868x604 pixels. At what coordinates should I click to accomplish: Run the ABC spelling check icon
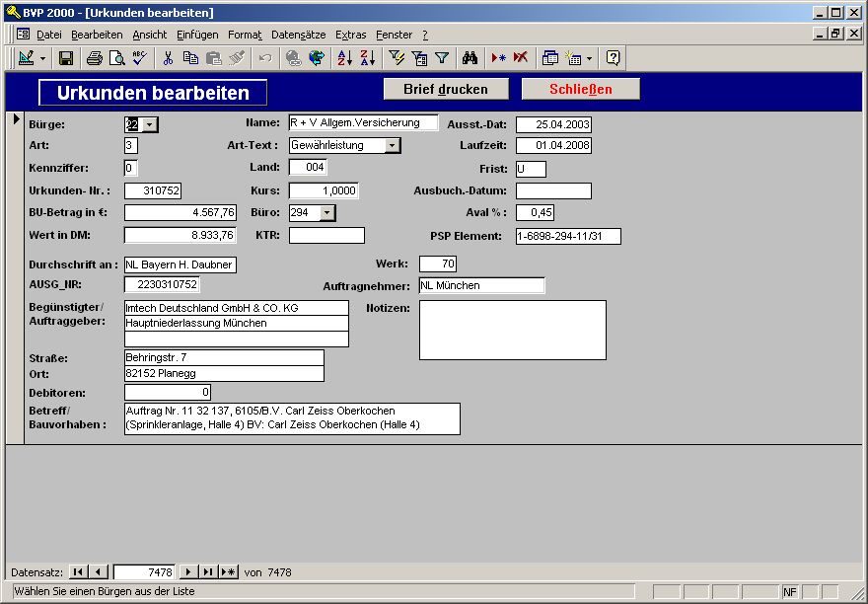click(139, 57)
